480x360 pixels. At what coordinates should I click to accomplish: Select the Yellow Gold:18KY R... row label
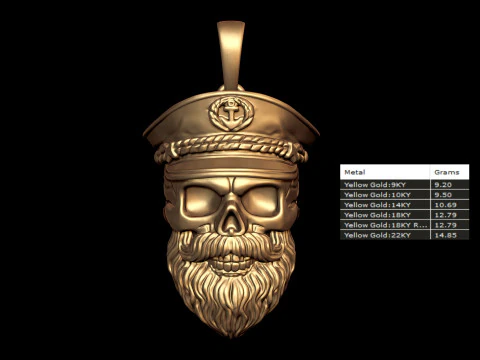386,225
